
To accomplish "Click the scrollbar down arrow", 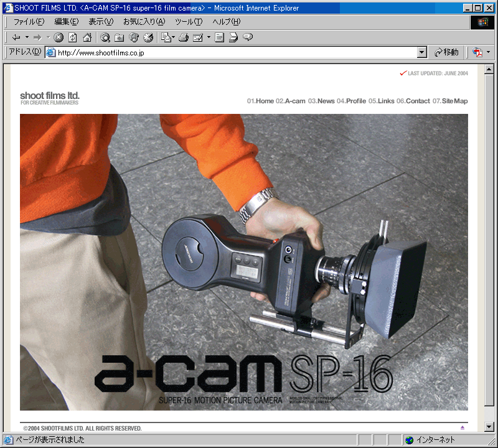I will [x=489, y=427].
